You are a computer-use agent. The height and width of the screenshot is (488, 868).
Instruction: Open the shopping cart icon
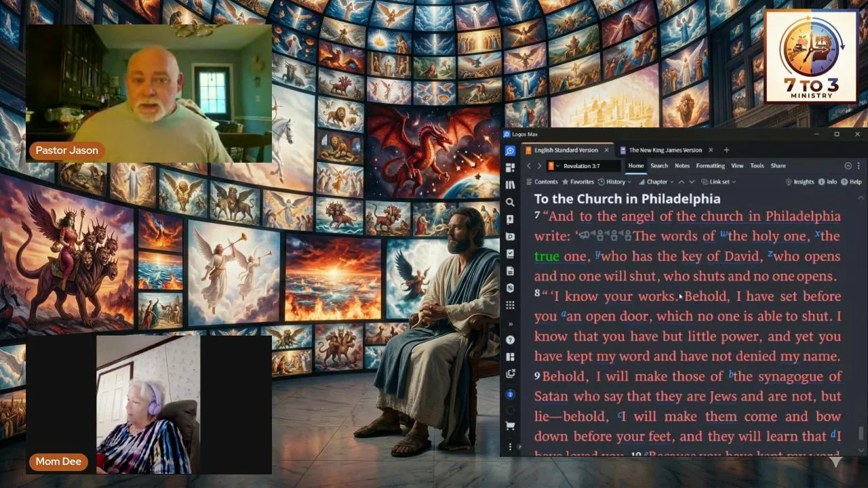[510, 426]
